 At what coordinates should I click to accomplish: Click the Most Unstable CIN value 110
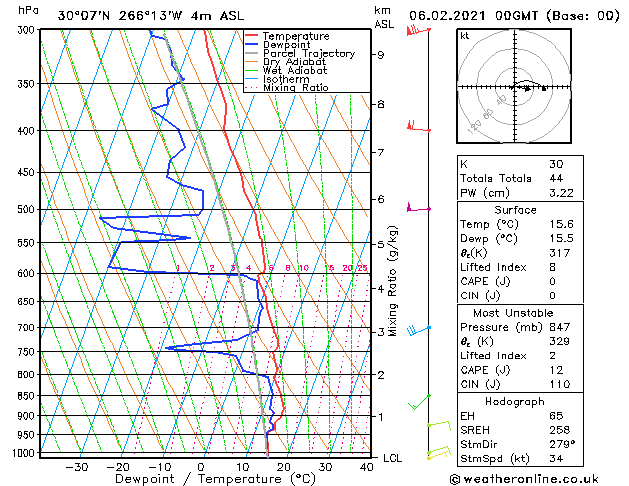click(x=559, y=384)
